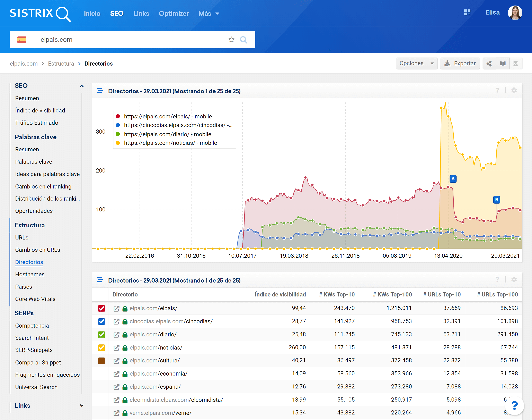This screenshot has height=420, width=532.
Task: Click the star favorite icon in search bar
Action: [231, 40]
